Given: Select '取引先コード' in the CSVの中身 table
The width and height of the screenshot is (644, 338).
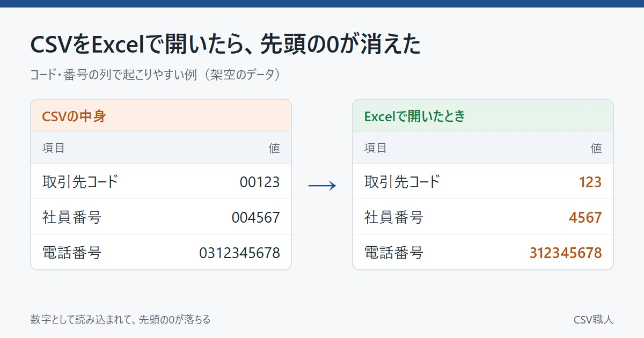Looking at the screenshot, I should click(80, 182).
